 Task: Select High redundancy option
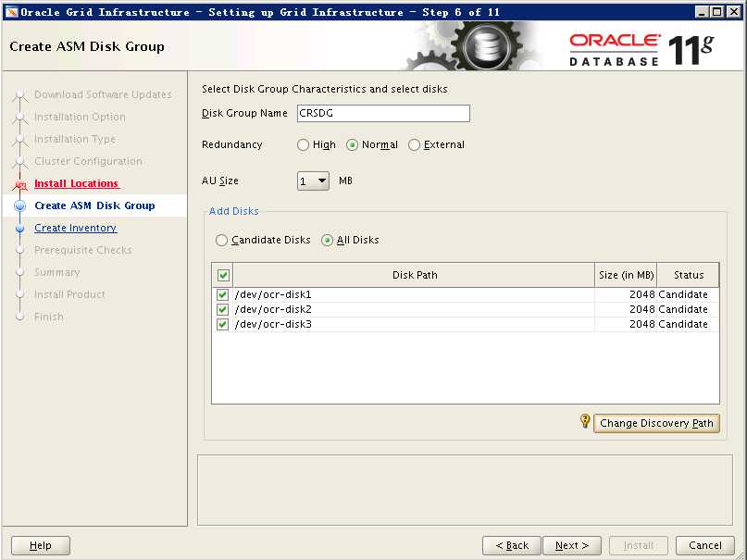coord(303,144)
